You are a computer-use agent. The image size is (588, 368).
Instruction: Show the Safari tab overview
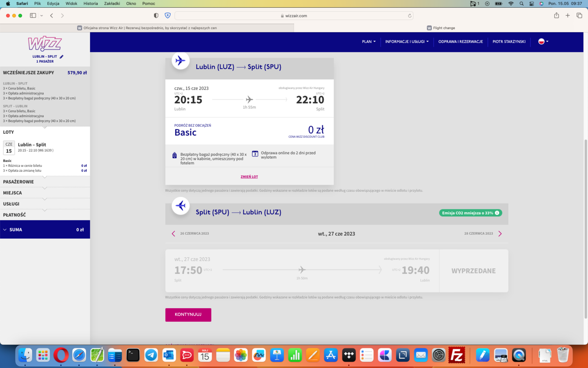pyautogui.click(x=579, y=16)
